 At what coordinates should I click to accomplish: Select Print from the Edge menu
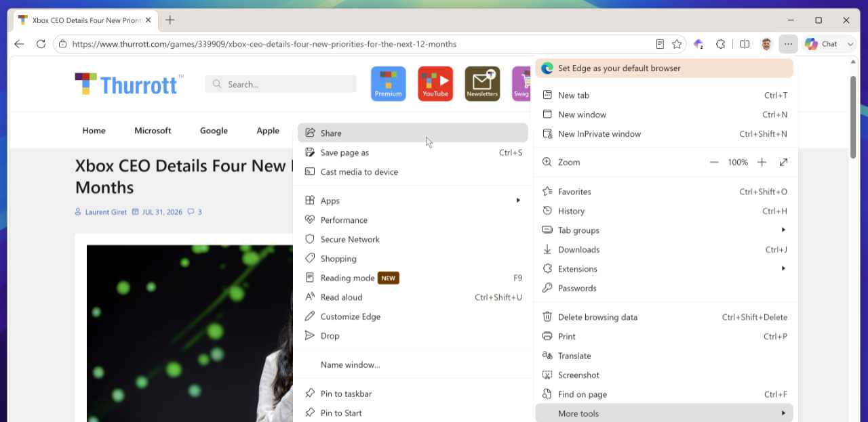[664, 336]
